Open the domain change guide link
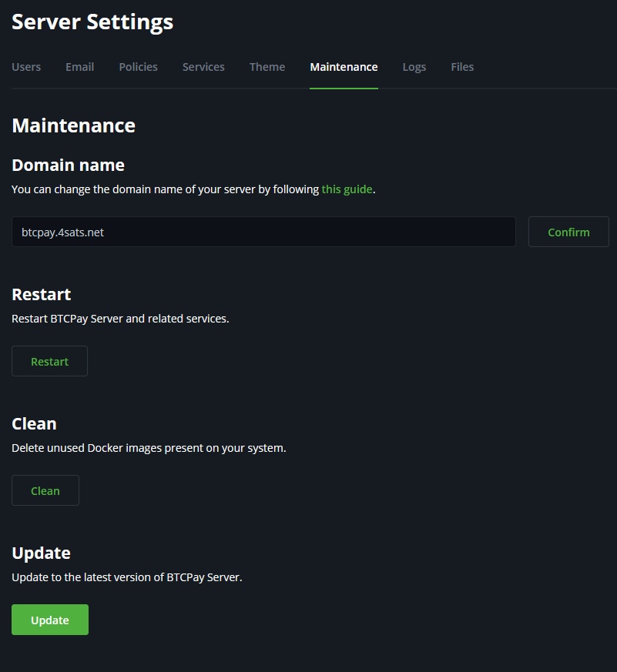 pyautogui.click(x=347, y=189)
